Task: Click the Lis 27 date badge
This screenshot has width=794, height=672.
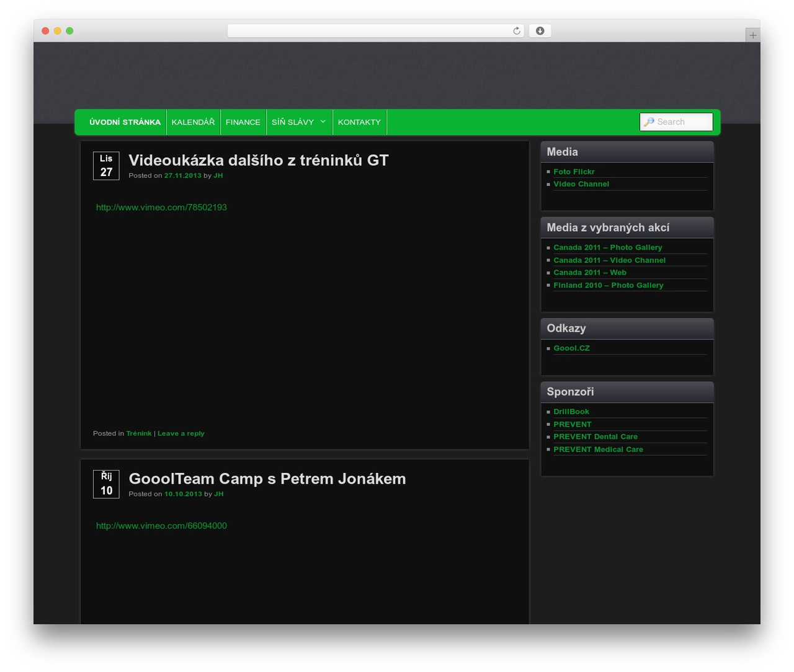Action: click(106, 166)
